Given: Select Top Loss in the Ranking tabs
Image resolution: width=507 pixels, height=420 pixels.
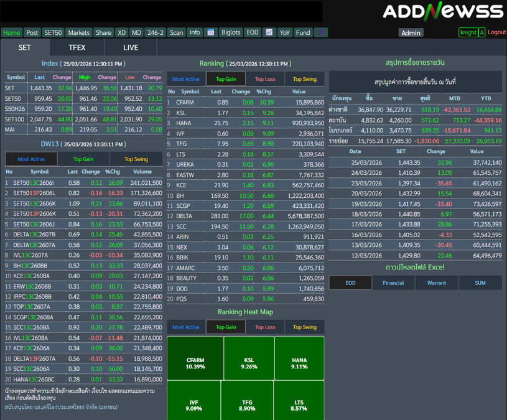Looking at the screenshot, I should click(265, 79).
